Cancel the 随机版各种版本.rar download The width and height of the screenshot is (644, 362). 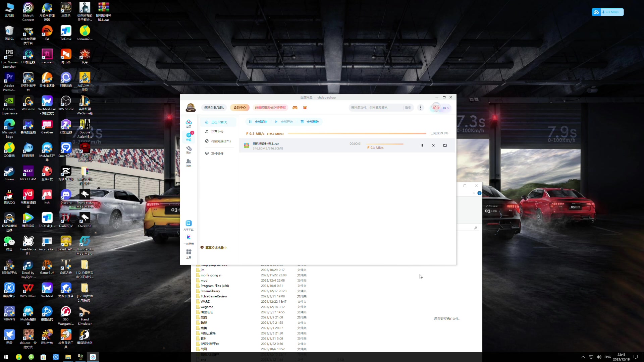click(x=433, y=145)
